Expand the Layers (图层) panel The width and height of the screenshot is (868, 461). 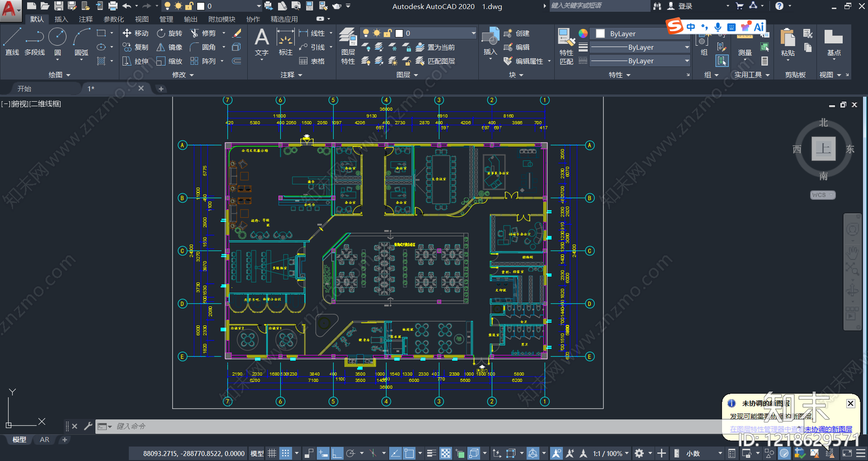[407, 75]
